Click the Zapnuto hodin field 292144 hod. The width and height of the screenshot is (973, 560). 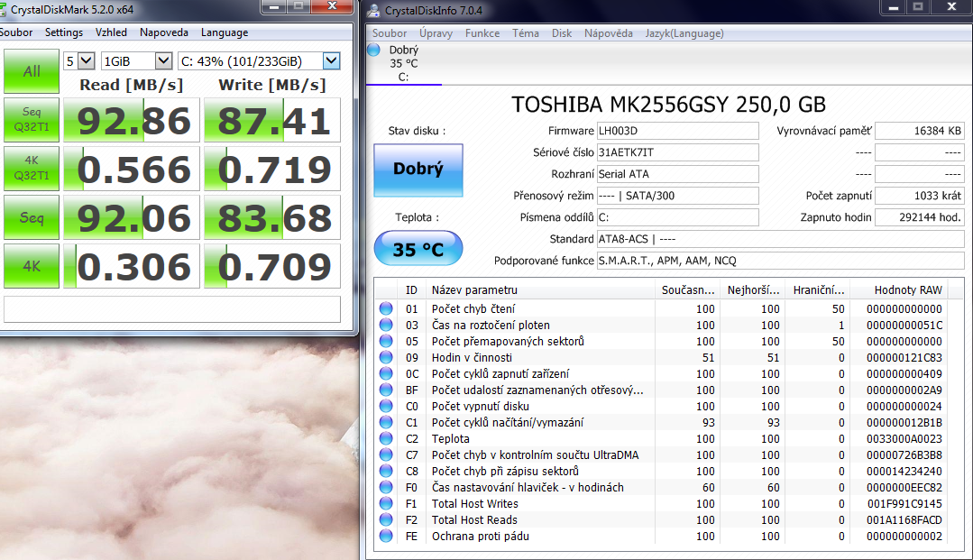920,217
